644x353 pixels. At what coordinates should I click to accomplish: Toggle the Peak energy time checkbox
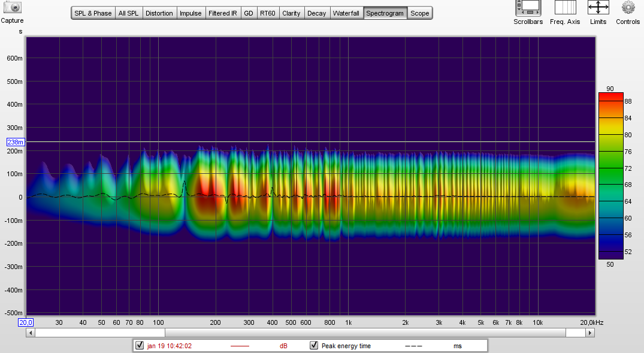tap(314, 346)
